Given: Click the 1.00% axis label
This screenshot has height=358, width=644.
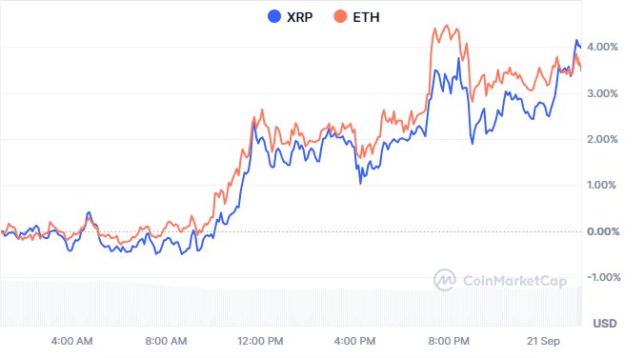Looking at the screenshot, I should pyautogui.click(x=602, y=185).
